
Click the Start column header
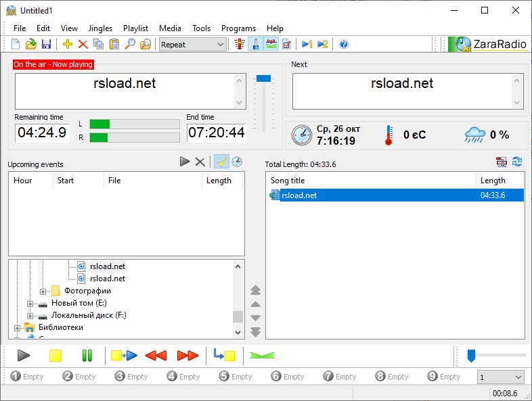(78, 181)
